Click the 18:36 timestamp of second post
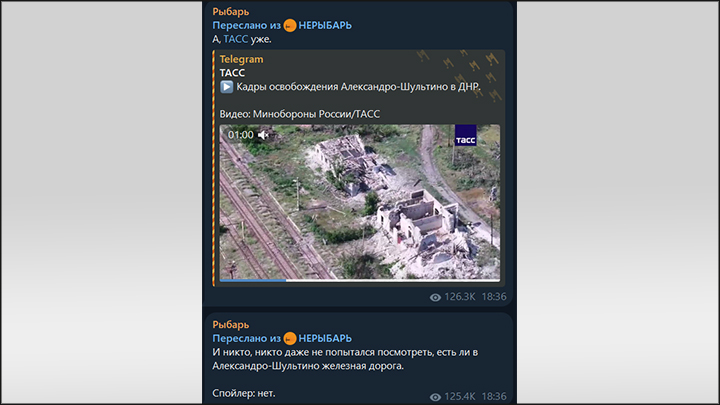The image size is (720, 405). pos(494,397)
